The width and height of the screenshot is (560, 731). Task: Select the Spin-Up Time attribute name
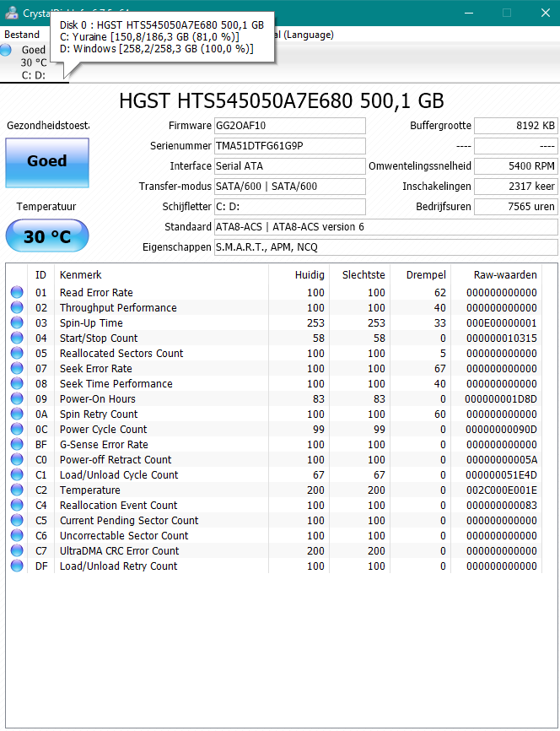point(91,323)
